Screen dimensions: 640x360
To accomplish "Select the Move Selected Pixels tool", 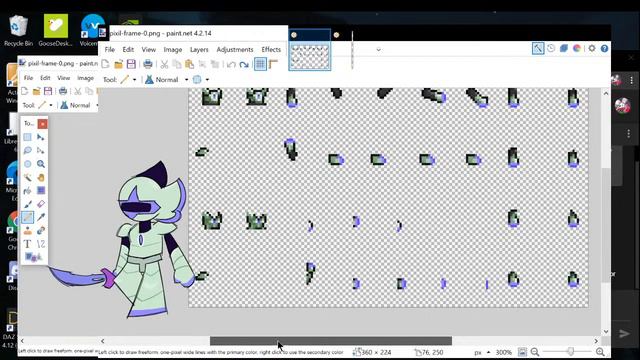I will coord(41,137).
